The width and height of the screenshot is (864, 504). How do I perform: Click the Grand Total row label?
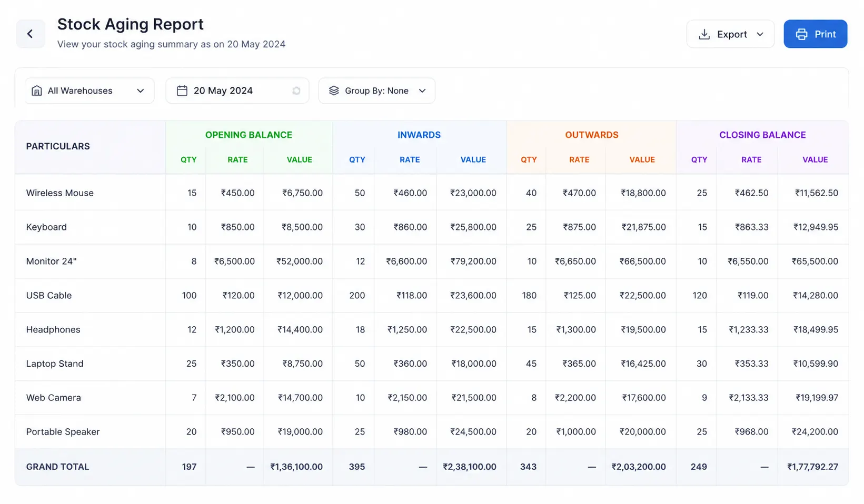point(57,467)
